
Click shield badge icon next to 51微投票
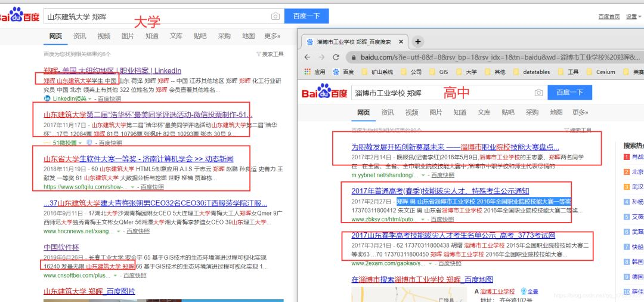click(x=89, y=143)
